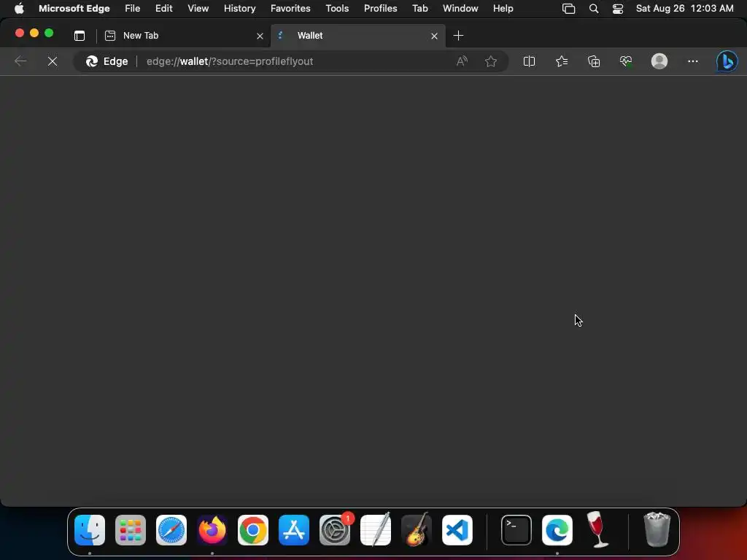This screenshot has height=560, width=747.
Task: Launch Firefox from the Dock
Action: pyautogui.click(x=212, y=530)
